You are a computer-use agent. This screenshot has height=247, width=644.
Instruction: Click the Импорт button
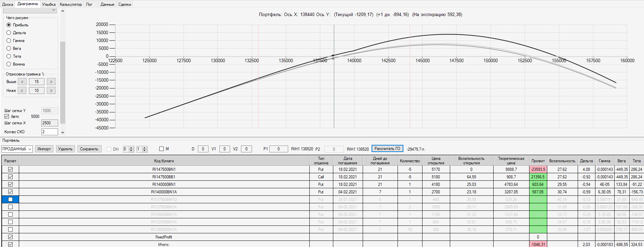pos(44,149)
